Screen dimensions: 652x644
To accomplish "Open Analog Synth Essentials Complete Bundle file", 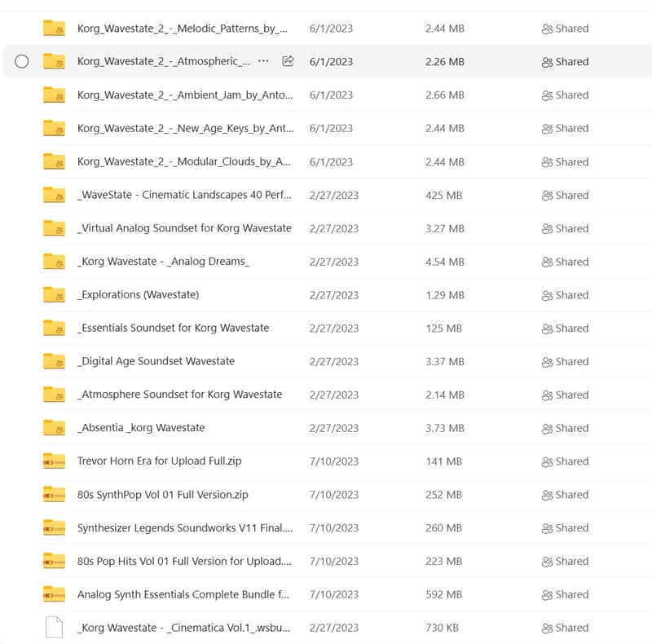I will point(183,594).
